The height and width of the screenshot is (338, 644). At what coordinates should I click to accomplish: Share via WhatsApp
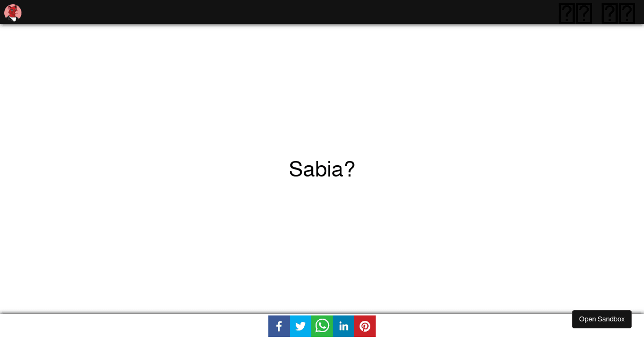click(322, 326)
